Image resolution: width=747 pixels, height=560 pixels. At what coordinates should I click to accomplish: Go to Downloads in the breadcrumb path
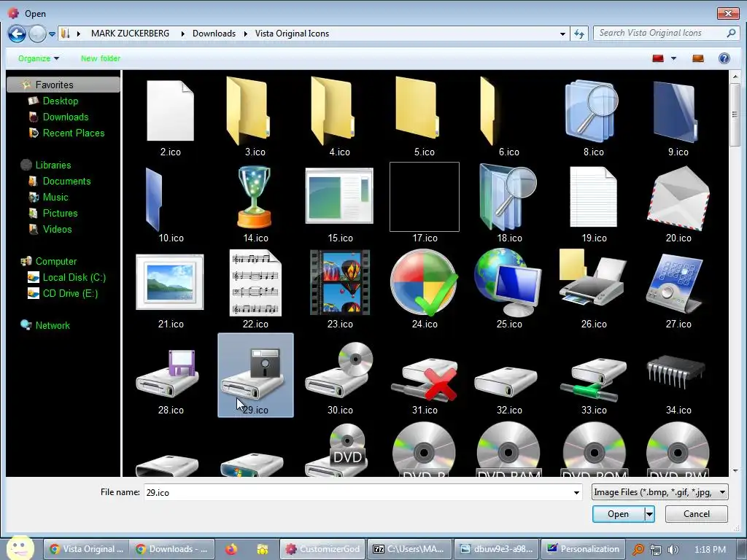214,34
